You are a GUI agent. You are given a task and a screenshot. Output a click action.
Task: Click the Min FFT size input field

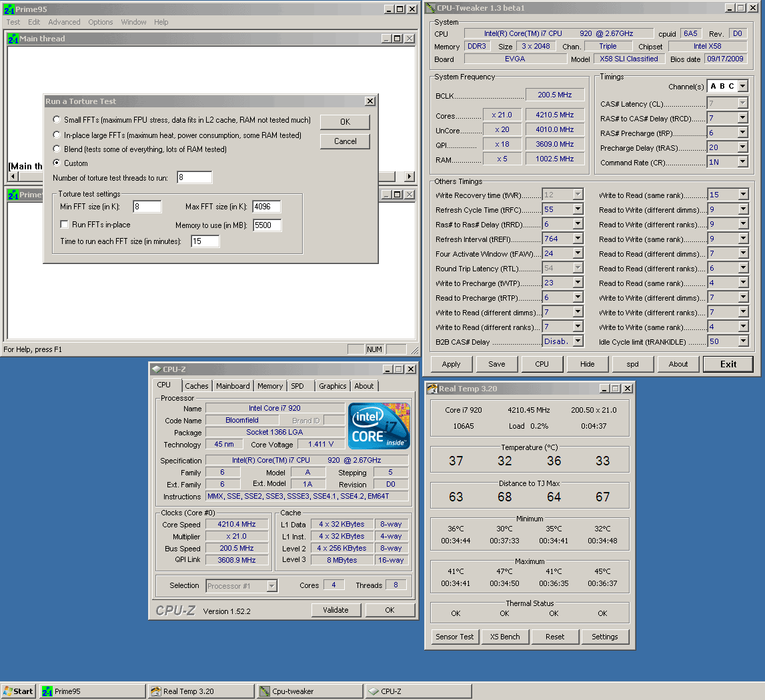(x=147, y=207)
